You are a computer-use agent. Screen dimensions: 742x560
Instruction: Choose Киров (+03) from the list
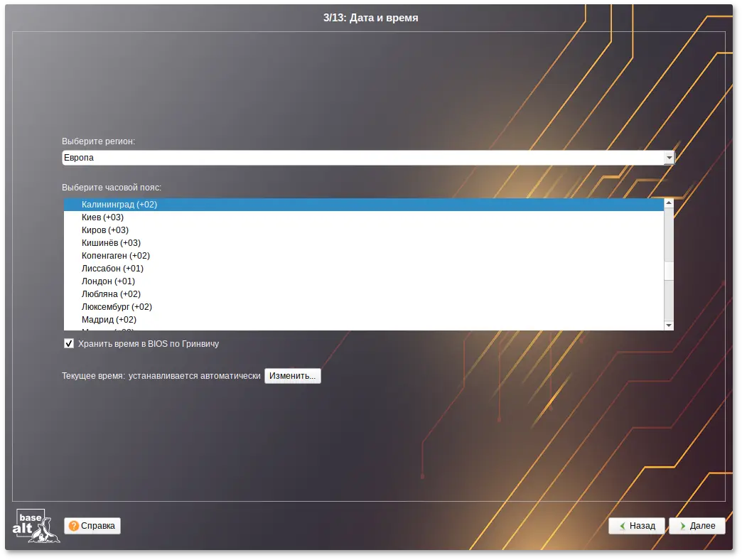(105, 230)
